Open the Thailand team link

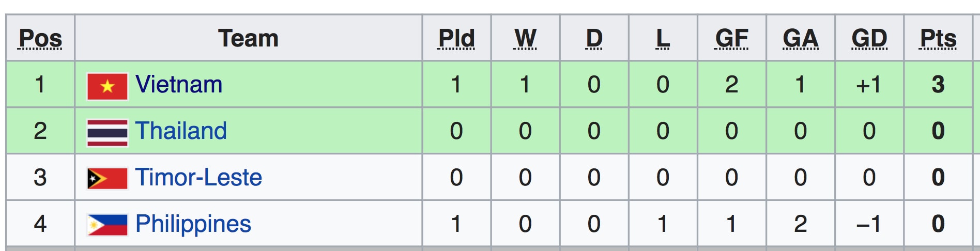181,131
